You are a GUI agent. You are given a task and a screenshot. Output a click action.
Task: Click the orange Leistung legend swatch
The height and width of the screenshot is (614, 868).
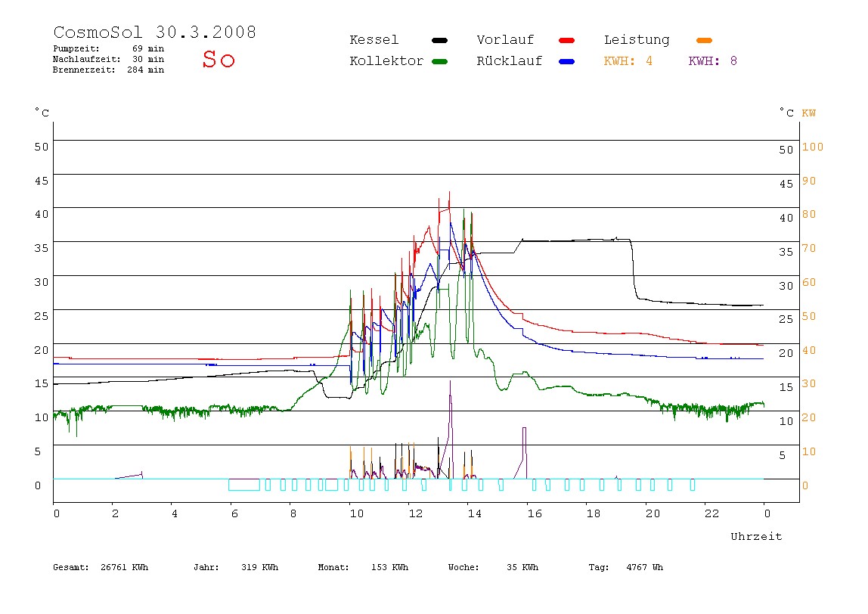tap(704, 40)
